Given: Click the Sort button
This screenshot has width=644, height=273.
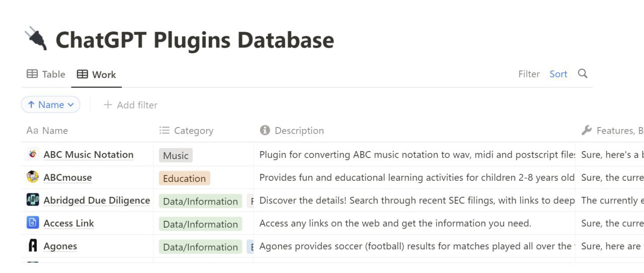Looking at the screenshot, I should pyautogui.click(x=558, y=74).
